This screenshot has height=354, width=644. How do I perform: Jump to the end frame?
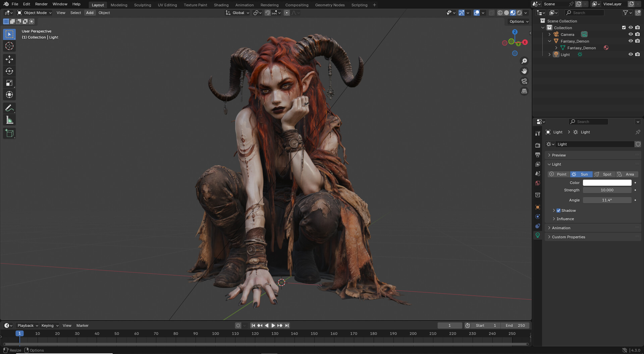click(287, 326)
